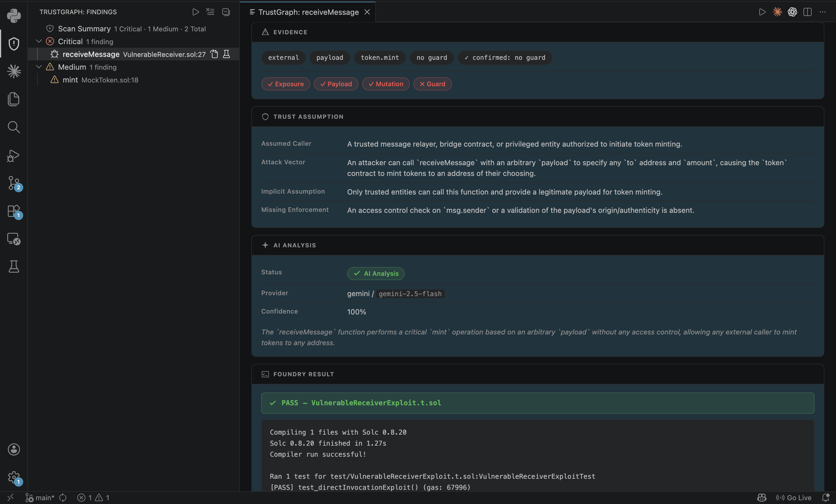The image size is (836, 504).
Task: Select the receiveMessage finding
Action: click(134, 54)
